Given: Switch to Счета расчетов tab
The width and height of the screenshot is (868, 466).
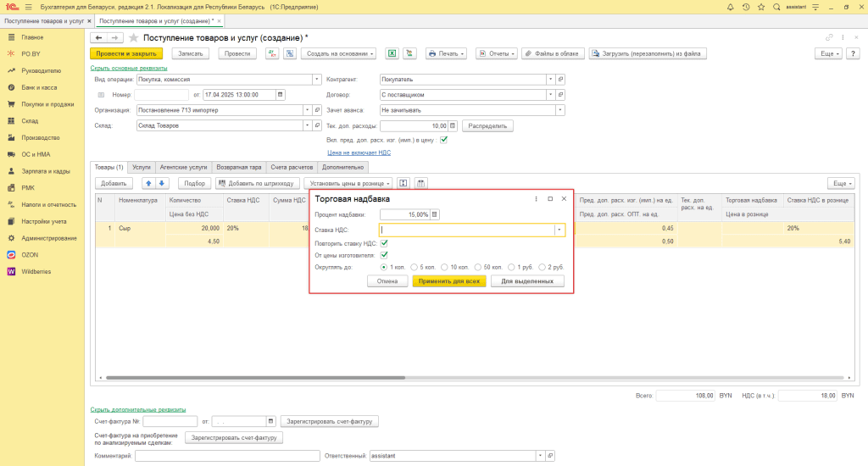Looking at the screenshot, I should coord(292,167).
